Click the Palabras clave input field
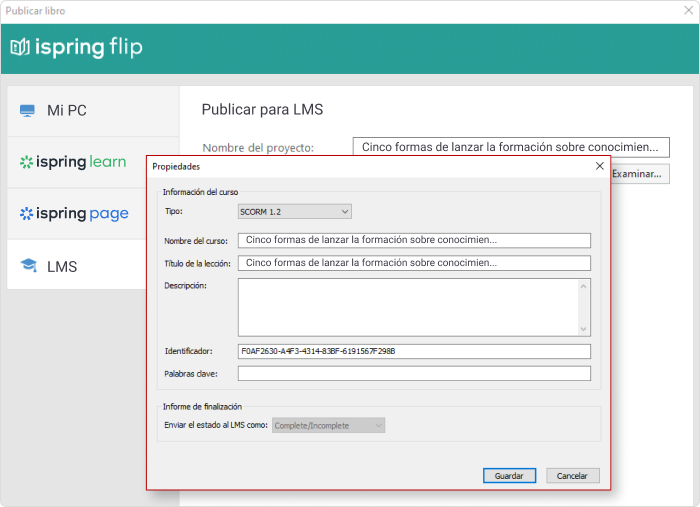Viewport: 700px width, 507px height. 414,374
